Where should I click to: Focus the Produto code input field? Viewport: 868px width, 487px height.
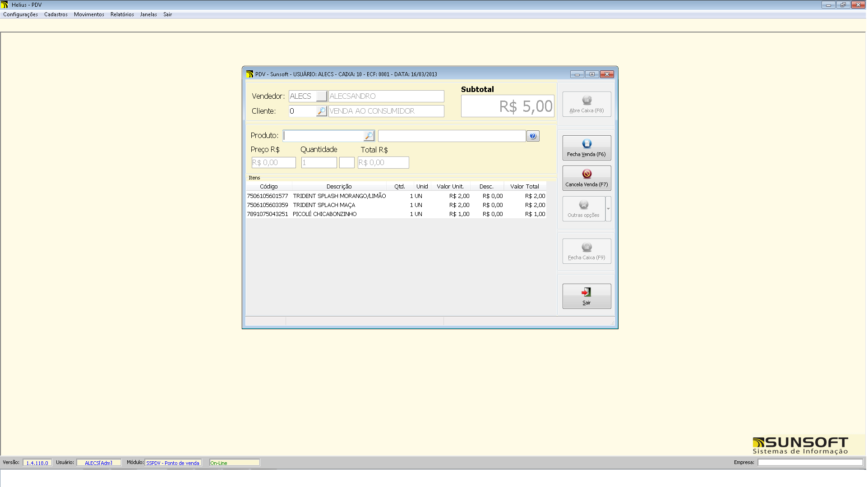click(x=323, y=136)
